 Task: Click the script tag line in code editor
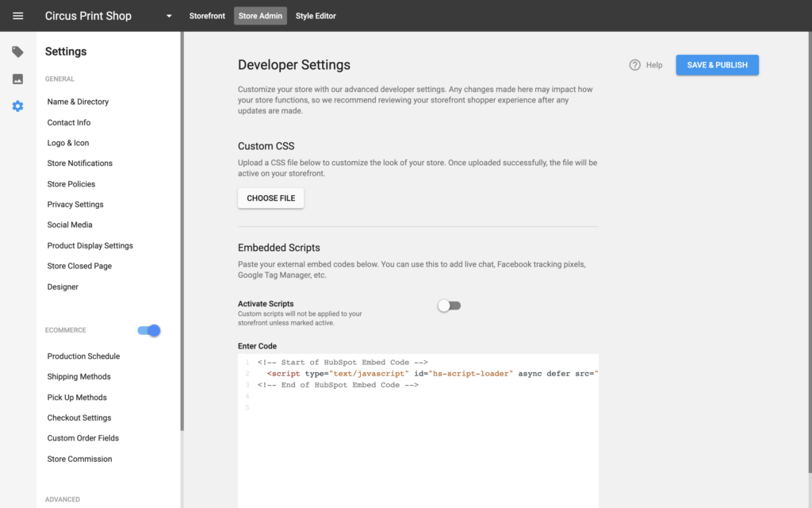[x=432, y=373]
